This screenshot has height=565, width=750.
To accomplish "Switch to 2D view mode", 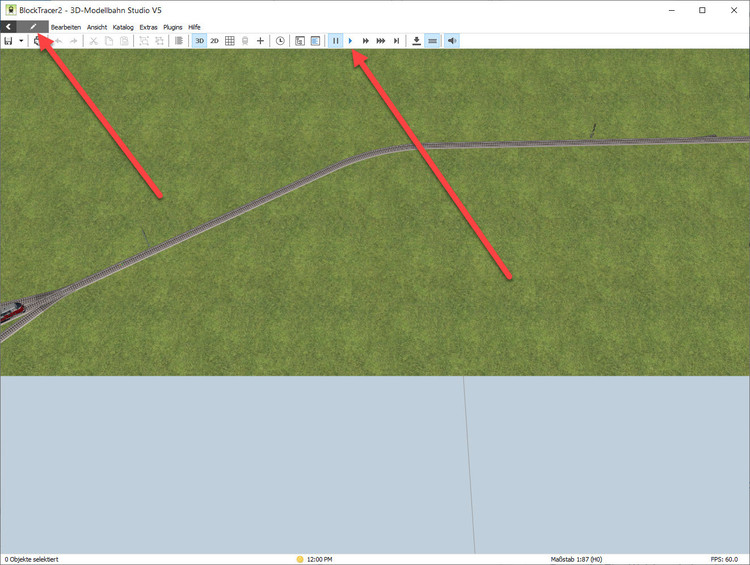I will tap(214, 41).
